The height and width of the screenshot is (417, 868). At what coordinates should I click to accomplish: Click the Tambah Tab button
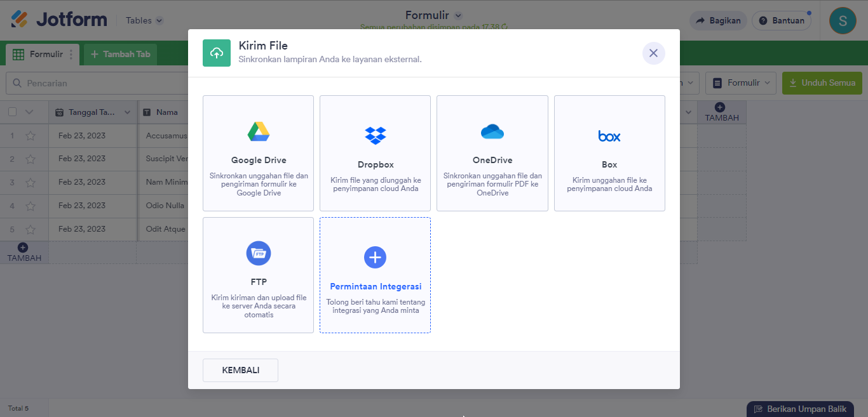click(120, 55)
